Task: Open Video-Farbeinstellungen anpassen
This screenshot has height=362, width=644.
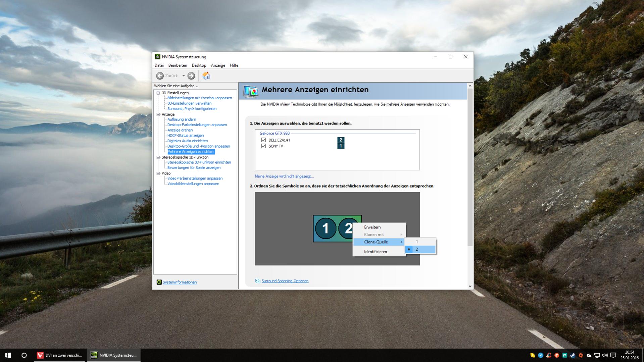Action: [195, 178]
